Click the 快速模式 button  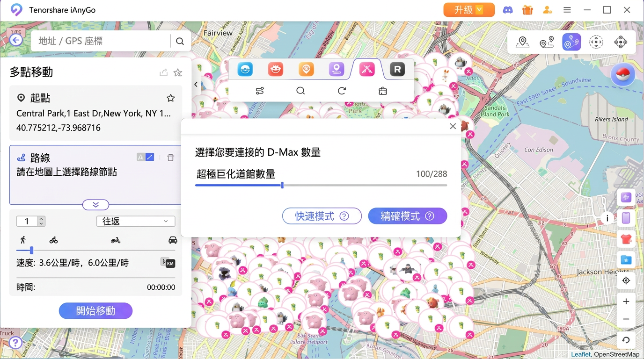point(322,216)
